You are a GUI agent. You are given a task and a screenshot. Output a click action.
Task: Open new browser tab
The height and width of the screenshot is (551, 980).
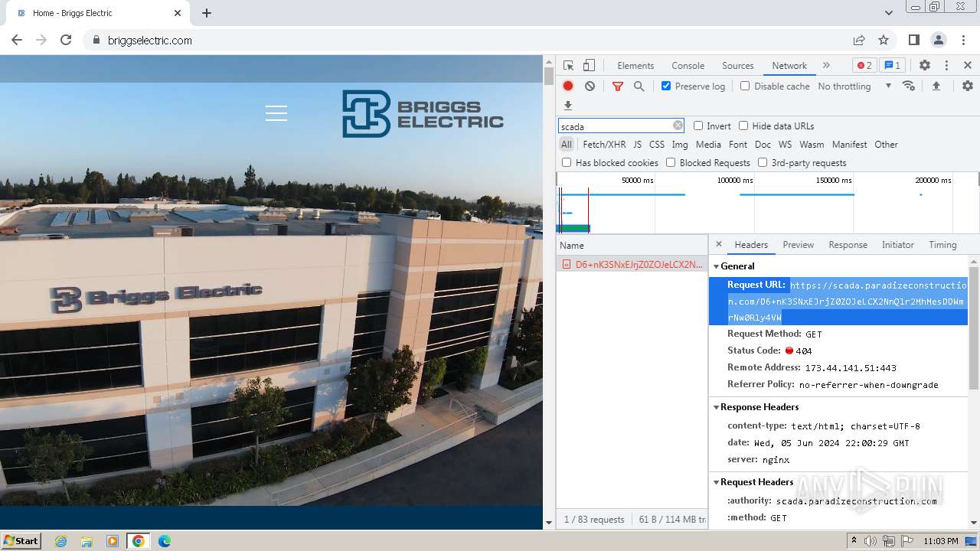pyautogui.click(x=207, y=13)
